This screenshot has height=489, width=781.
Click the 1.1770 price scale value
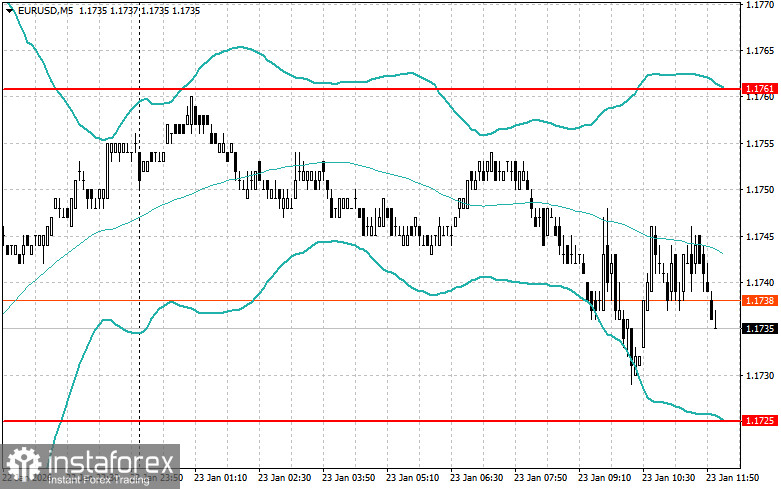tap(760, 5)
